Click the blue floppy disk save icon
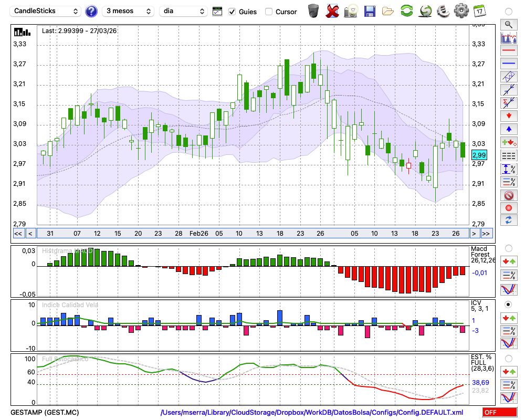The width and height of the screenshot is (525, 420). tap(370, 11)
